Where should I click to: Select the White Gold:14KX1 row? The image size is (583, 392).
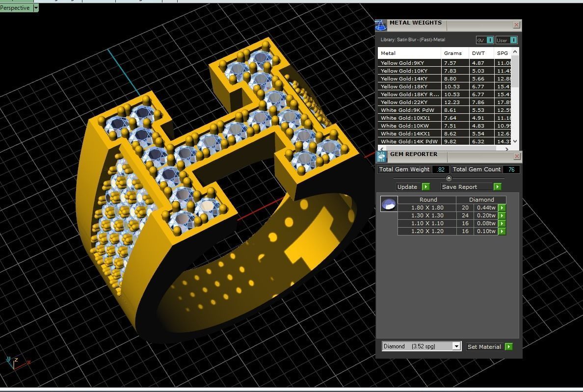point(445,133)
